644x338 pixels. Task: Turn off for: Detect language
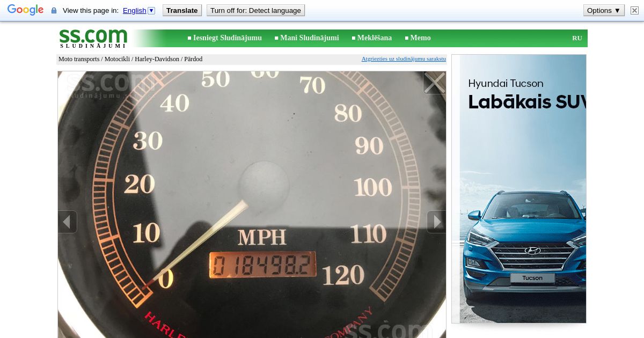pos(255,10)
